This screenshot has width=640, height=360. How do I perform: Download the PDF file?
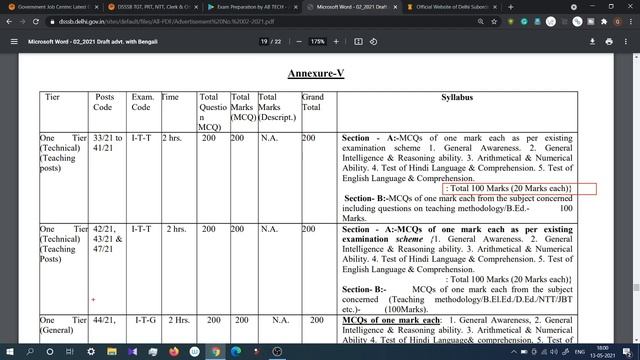pos(592,42)
